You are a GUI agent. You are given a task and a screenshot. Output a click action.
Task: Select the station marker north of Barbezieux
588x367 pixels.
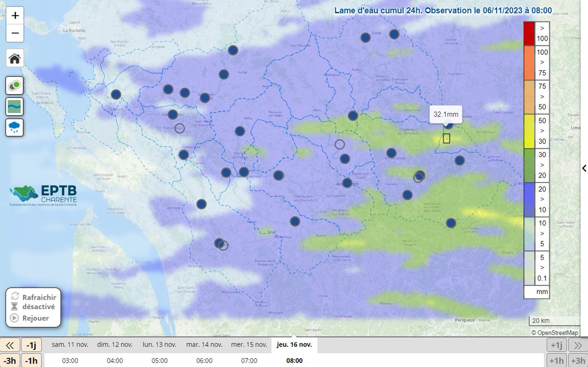click(294, 221)
